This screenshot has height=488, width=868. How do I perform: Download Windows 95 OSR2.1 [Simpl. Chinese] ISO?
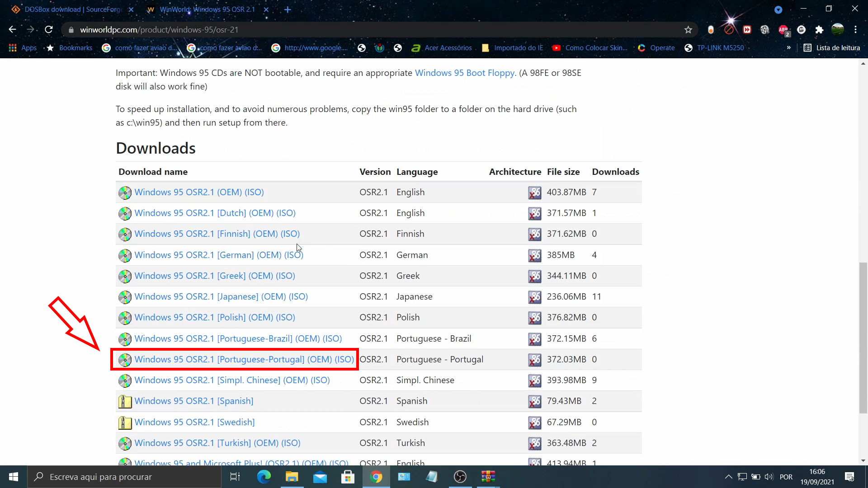(232, 380)
